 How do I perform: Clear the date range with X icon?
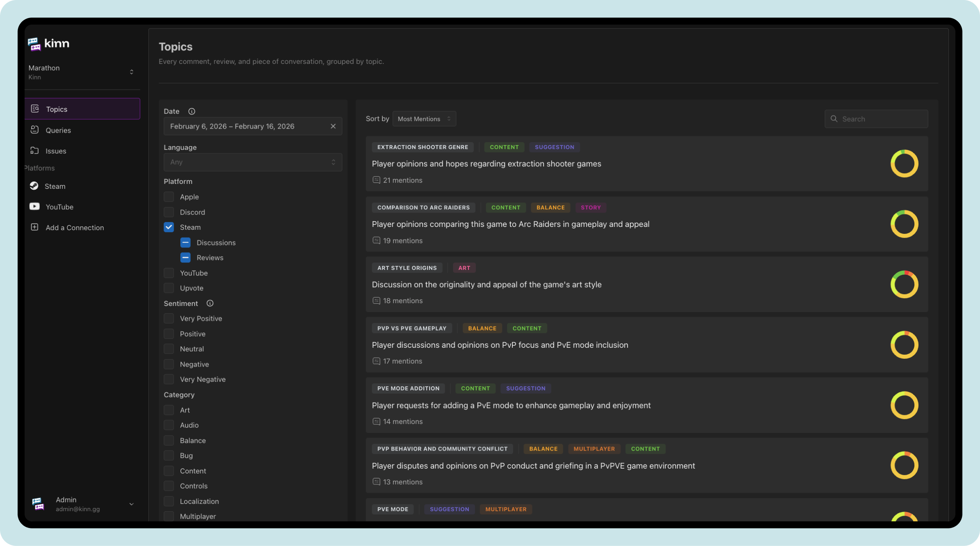pyautogui.click(x=333, y=126)
